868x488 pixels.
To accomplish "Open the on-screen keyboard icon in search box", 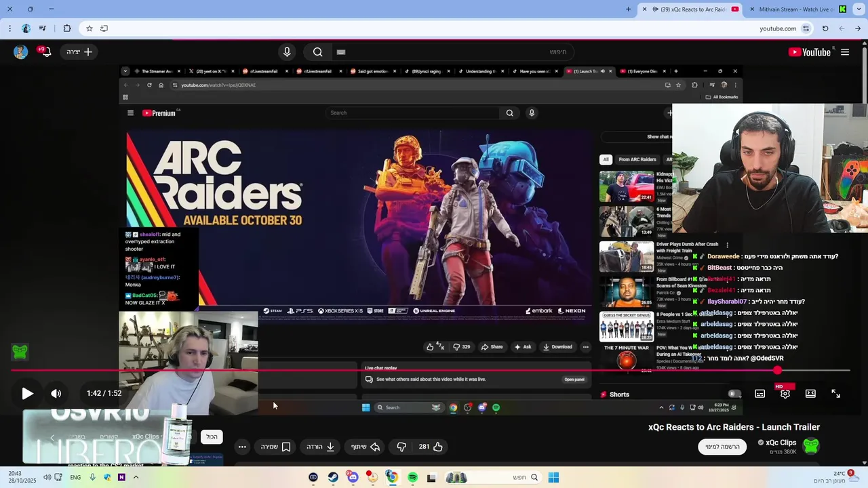I will point(341,52).
